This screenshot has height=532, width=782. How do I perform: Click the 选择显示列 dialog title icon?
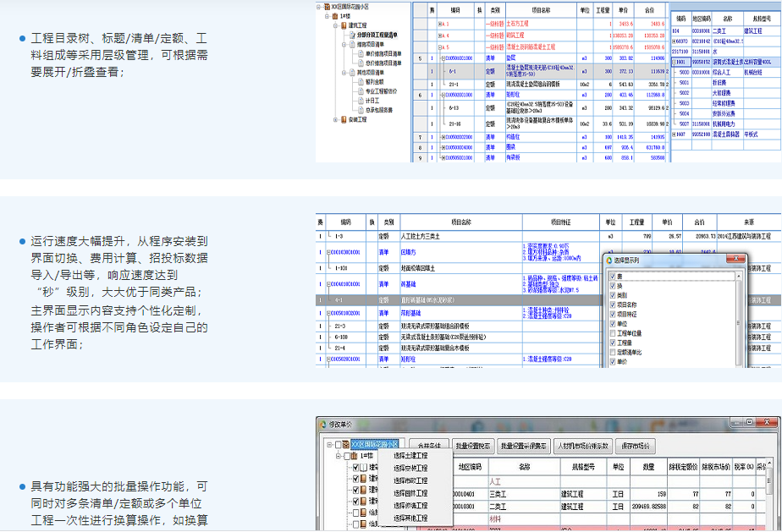(608, 259)
